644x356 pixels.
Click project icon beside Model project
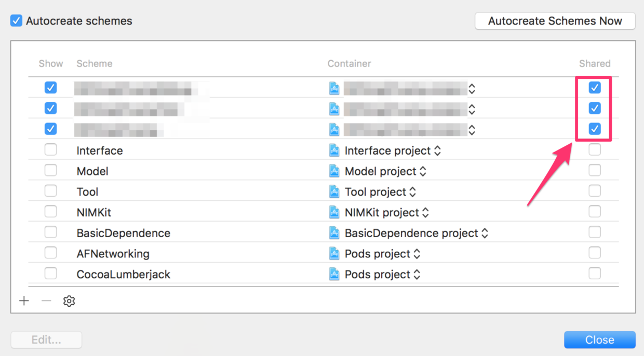(334, 171)
